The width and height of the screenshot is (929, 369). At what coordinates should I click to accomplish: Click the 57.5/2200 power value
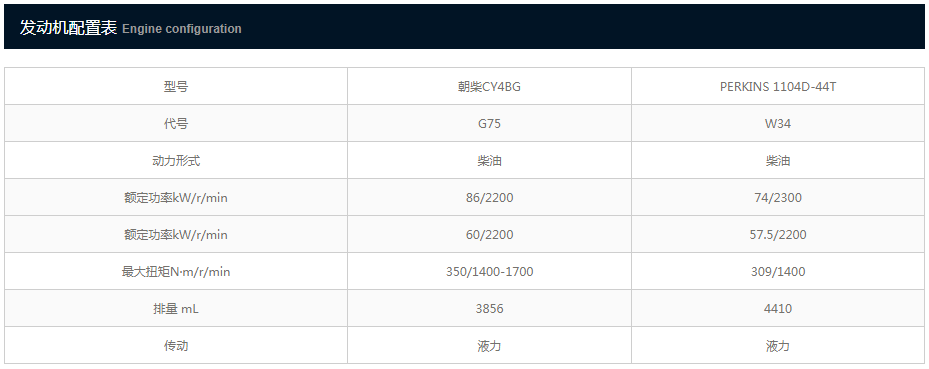777,235
